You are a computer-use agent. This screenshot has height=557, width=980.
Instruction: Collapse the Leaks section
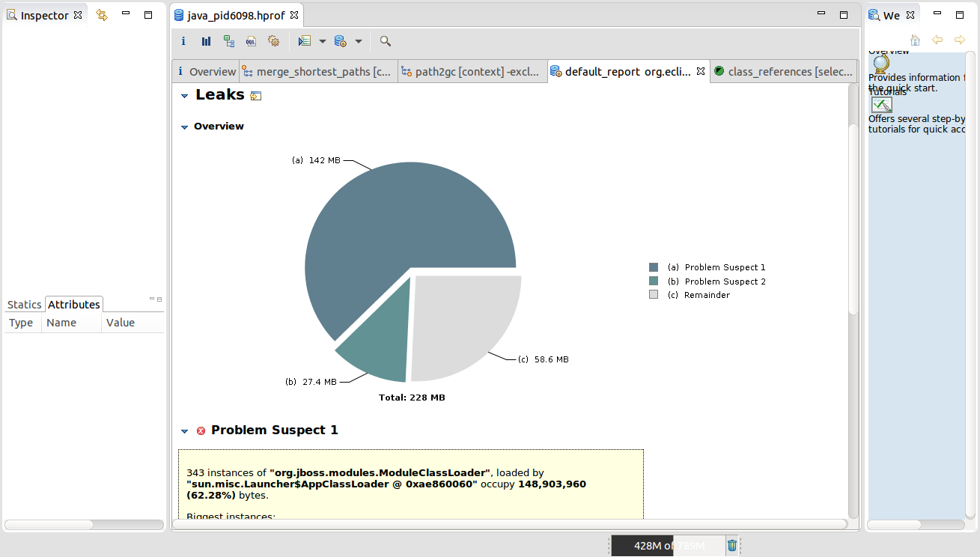pos(185,96)
